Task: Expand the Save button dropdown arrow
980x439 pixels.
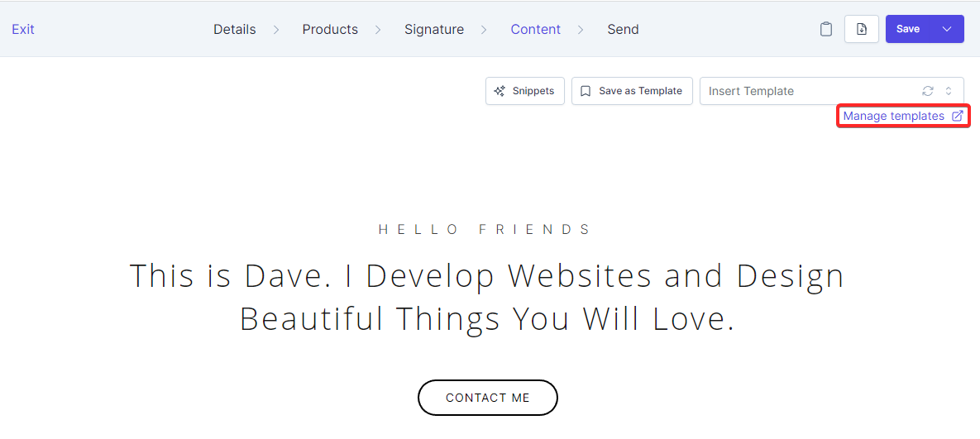Action: [947, 29]
